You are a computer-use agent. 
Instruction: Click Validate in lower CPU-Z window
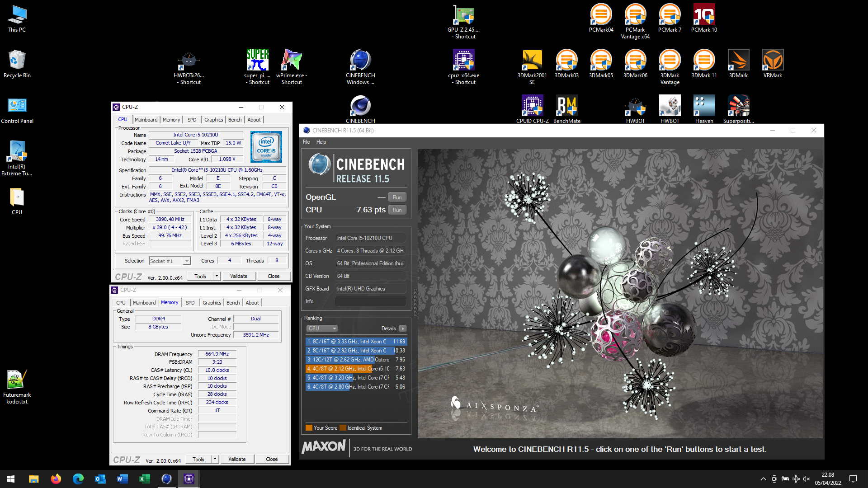(x=237, y=459)
